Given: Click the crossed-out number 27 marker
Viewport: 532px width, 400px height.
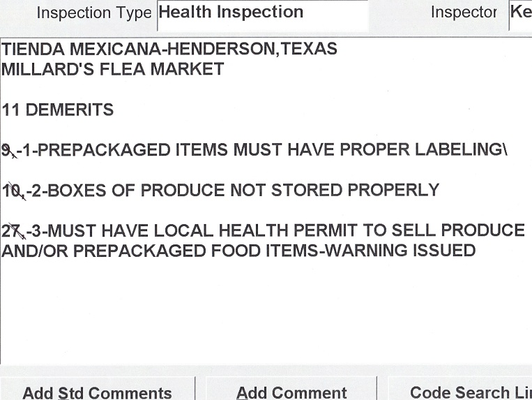Looking at the screenshot, I should tap(13, 230).
